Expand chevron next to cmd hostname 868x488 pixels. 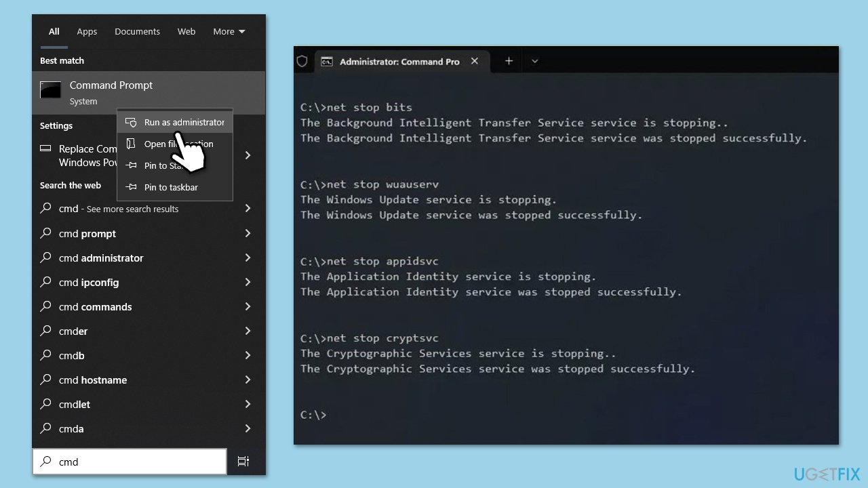[248, 380]
